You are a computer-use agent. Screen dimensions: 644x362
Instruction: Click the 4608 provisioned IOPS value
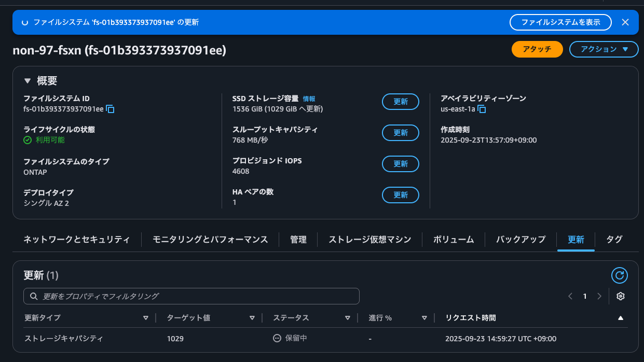coord(241,171)
